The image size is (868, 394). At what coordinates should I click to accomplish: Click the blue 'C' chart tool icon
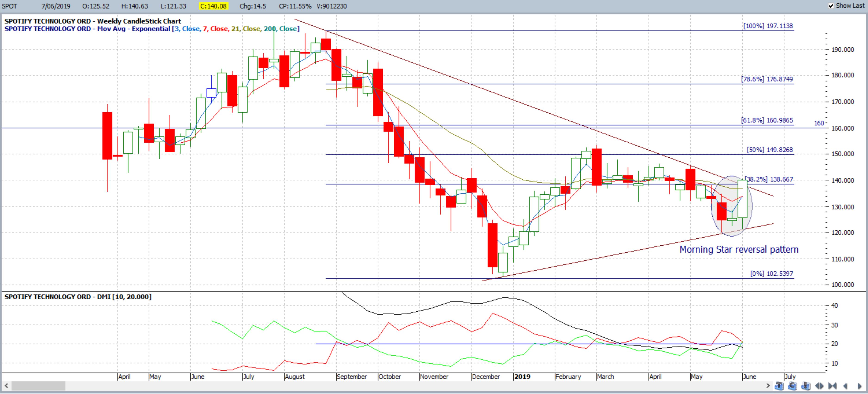(x=792, y=386)
